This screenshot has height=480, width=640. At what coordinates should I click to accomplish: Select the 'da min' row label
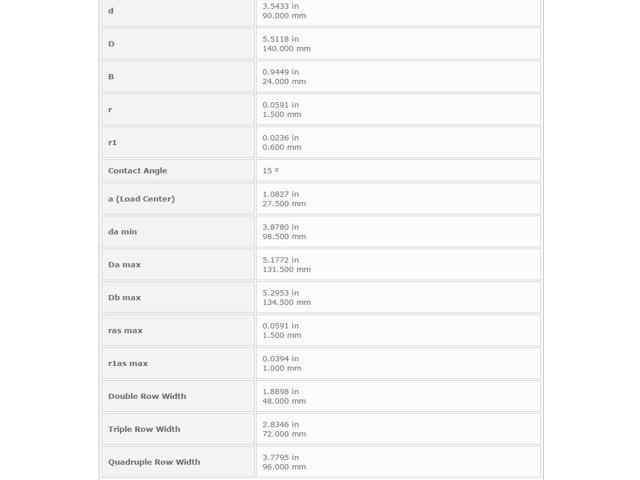click(122, 232)
